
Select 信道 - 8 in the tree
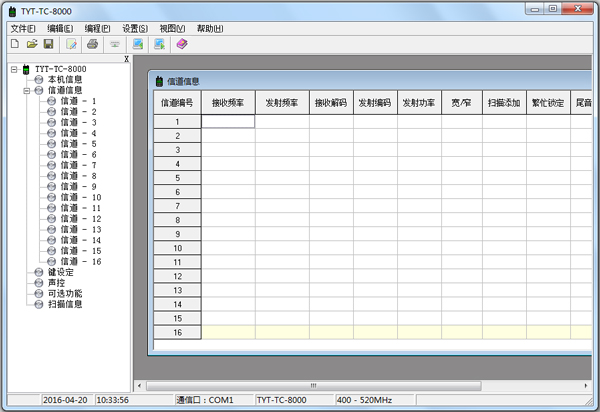click(x=78, y=176)
